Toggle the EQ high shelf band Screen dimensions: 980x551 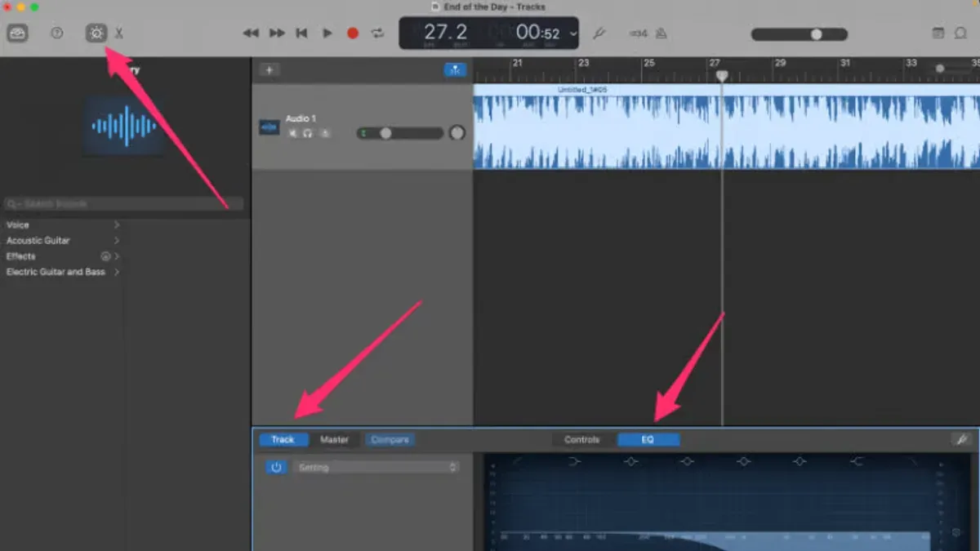(x=856, y=461)
